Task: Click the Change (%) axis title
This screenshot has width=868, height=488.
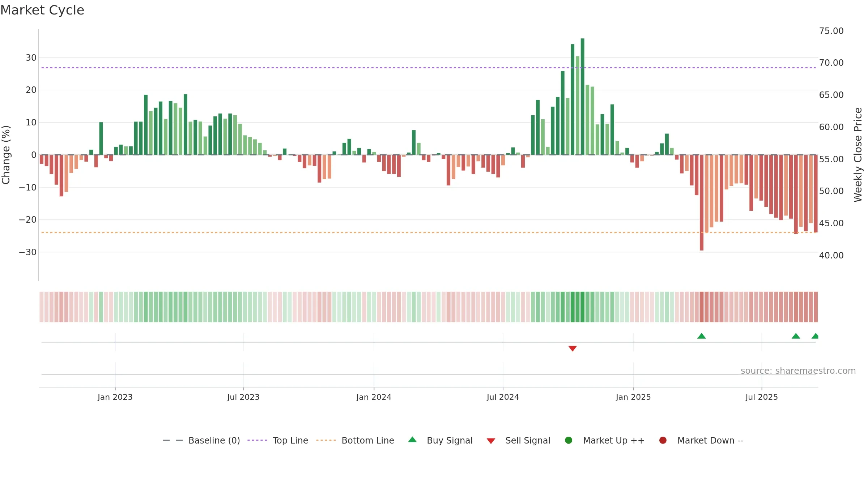Action: click(6, 155)
